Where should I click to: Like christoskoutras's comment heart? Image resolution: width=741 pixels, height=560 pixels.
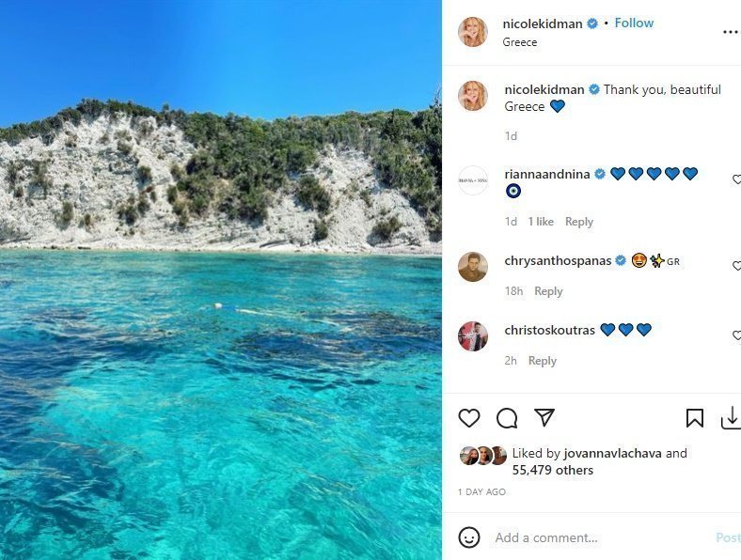[x=736, y=335]
